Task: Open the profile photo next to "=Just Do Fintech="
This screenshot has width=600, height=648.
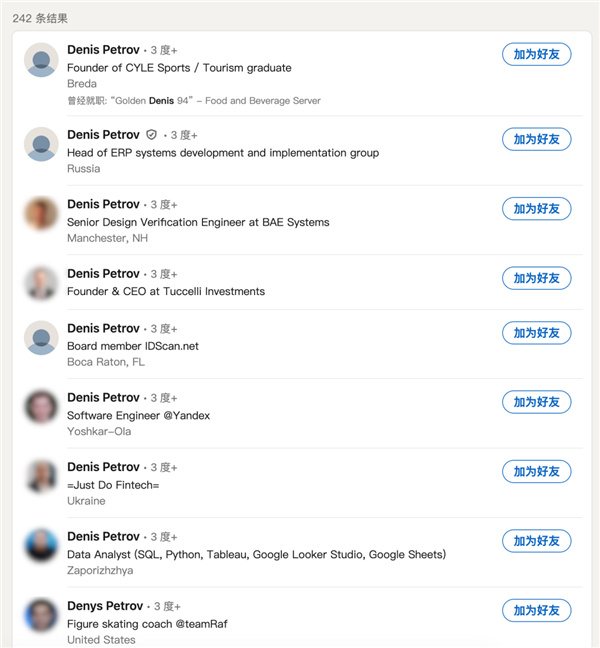Action: [x=41, y=476]
